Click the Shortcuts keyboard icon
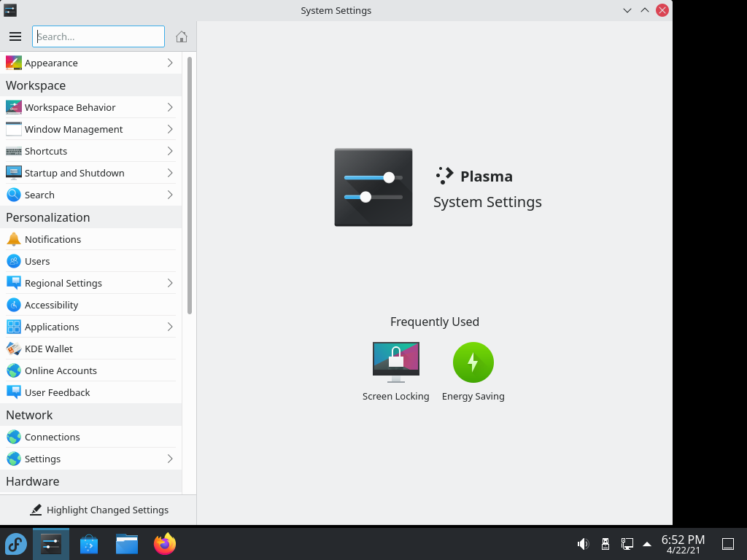The width and height of the screenshot is (747, 560). coord(14,151)
